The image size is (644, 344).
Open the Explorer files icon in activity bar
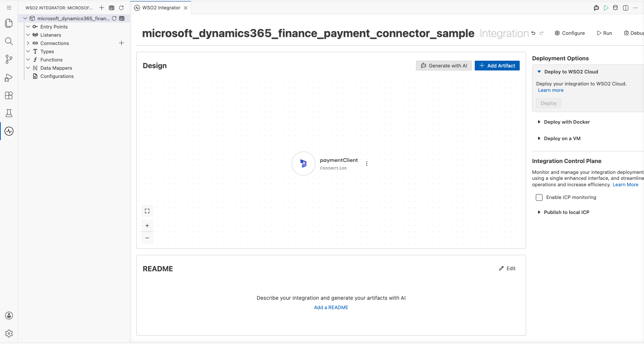coord(9,23)
